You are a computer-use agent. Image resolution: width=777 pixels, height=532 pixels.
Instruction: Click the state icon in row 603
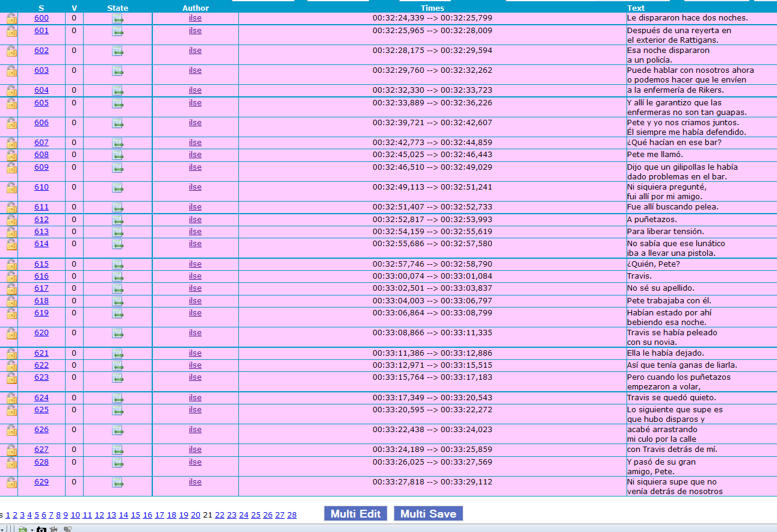[117, 72]
